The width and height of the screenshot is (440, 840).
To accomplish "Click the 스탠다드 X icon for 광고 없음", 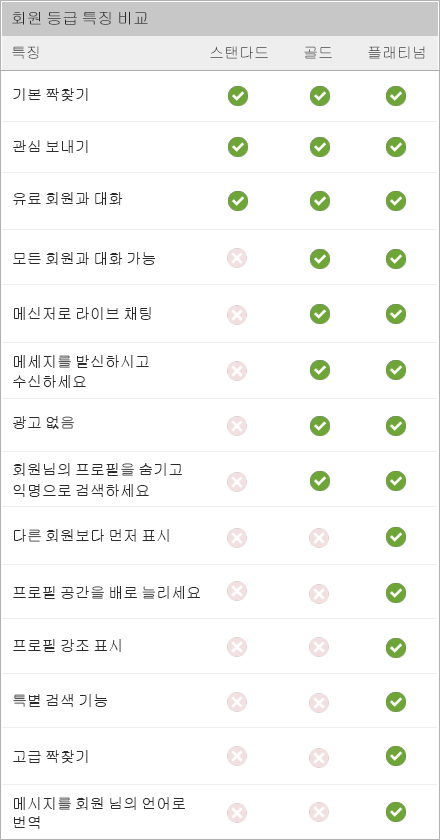I will pyautogui.click(x=237, y=426).
